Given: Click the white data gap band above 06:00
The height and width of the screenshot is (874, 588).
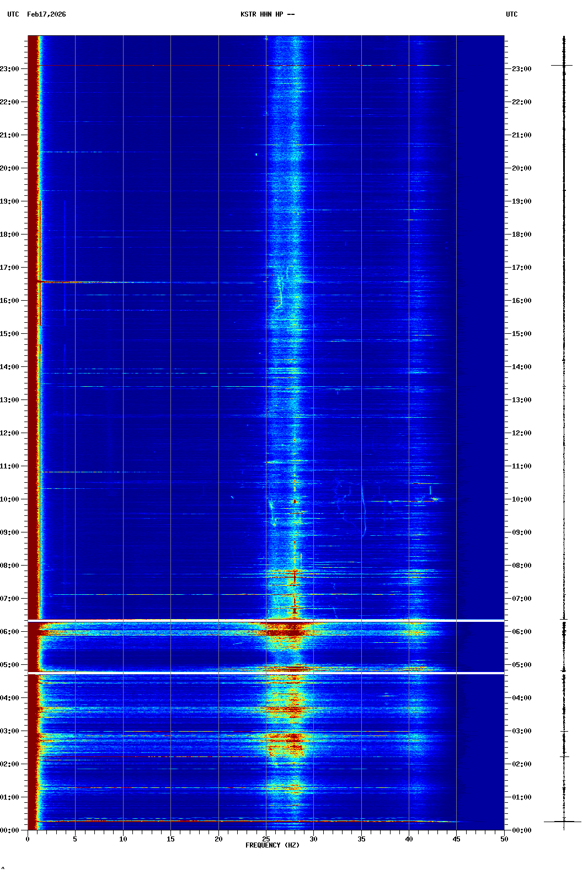Looking at the screenshot, I should [x=266, y=621].
